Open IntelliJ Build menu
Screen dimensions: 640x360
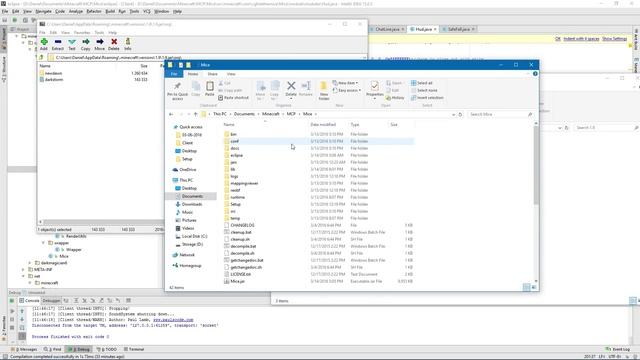click(110, 11)
